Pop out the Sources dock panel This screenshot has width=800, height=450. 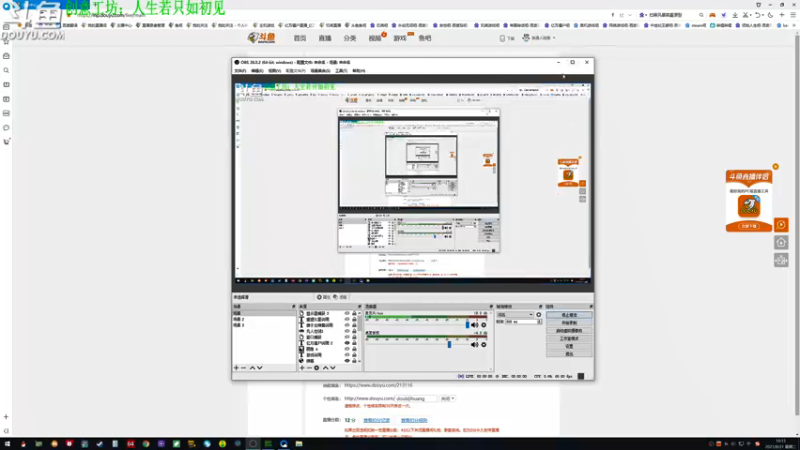[x=359, y=307]
